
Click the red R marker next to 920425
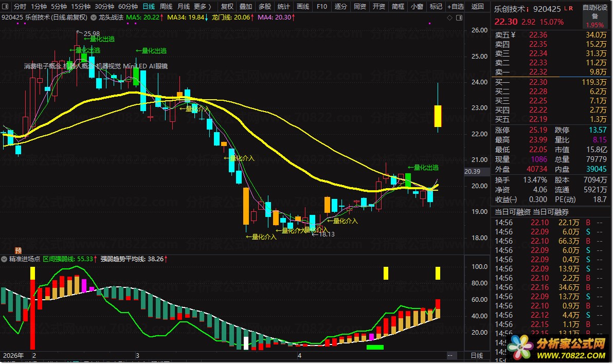click(571, 8)
